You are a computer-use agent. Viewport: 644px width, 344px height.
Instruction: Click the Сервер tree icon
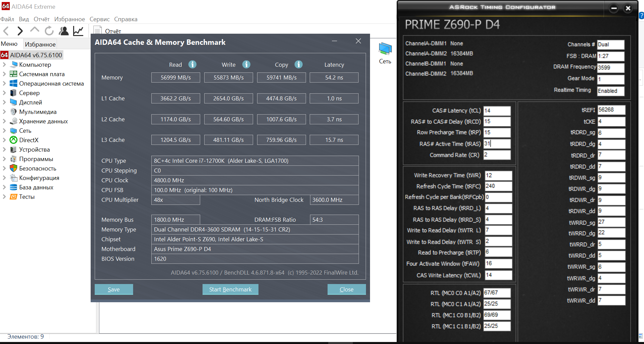click(x=13, y=93)
